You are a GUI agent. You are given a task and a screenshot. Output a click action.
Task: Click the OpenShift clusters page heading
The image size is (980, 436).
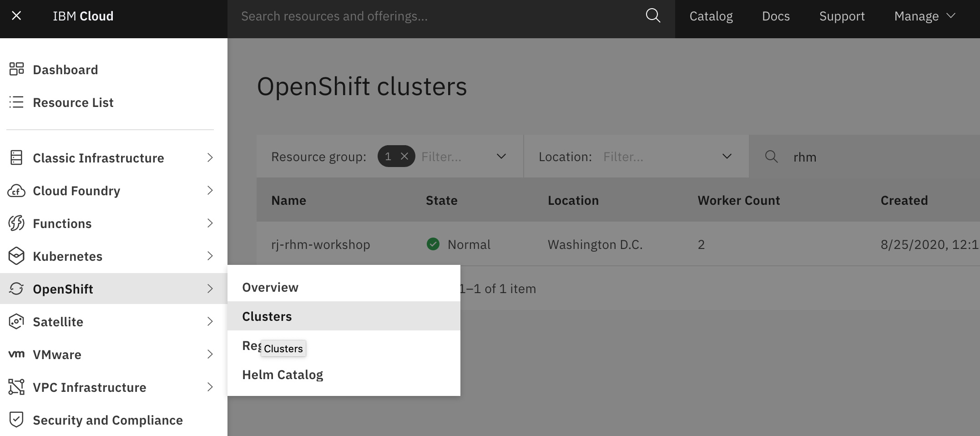[x=362, y=86]
